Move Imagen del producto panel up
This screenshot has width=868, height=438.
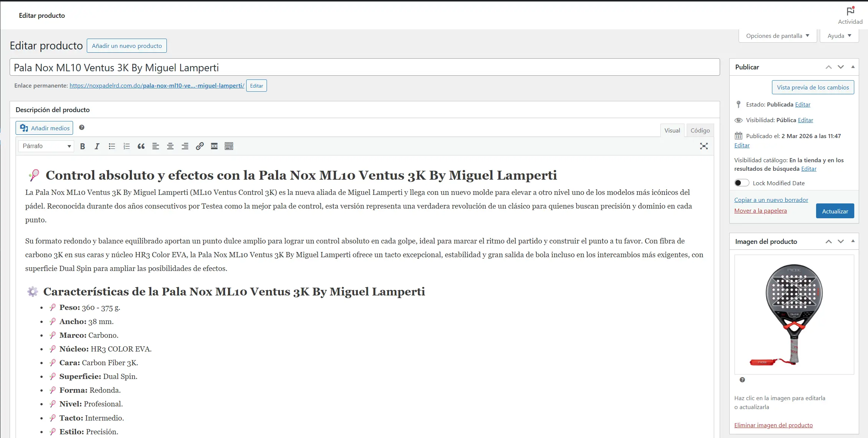click(x=829, y=242)
